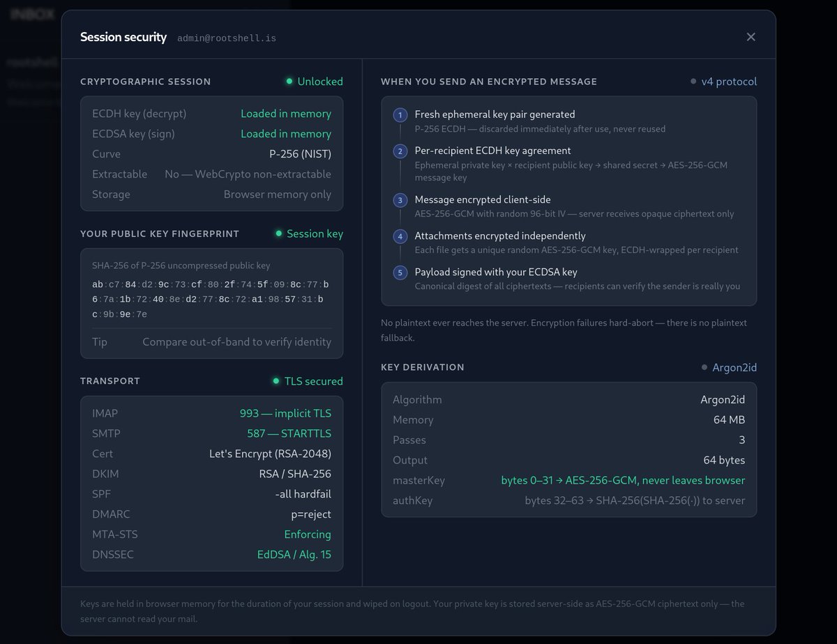Click the Argon2id section badge
This screenshot has width=837, height=644.
[x=729, y=367]
